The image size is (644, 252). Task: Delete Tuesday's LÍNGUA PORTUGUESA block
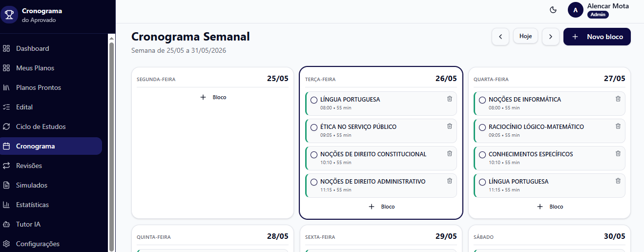click(x=450, y=99)
